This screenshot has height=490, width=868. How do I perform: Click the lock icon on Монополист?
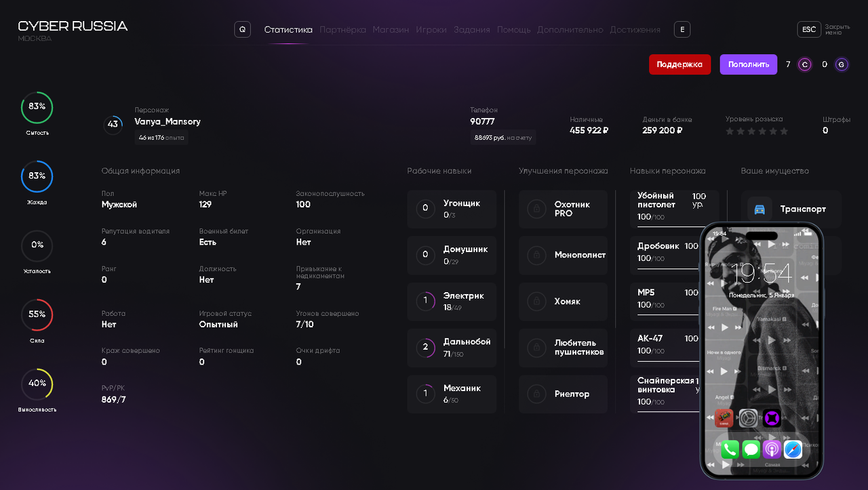click(537, 255)
